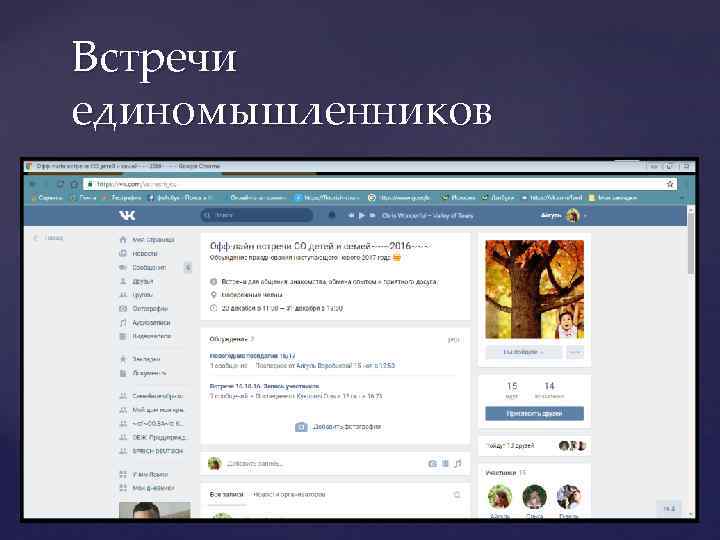Attach audio via note icon in post box
This screenshot has height=540, width=720.
pos(458,464)
